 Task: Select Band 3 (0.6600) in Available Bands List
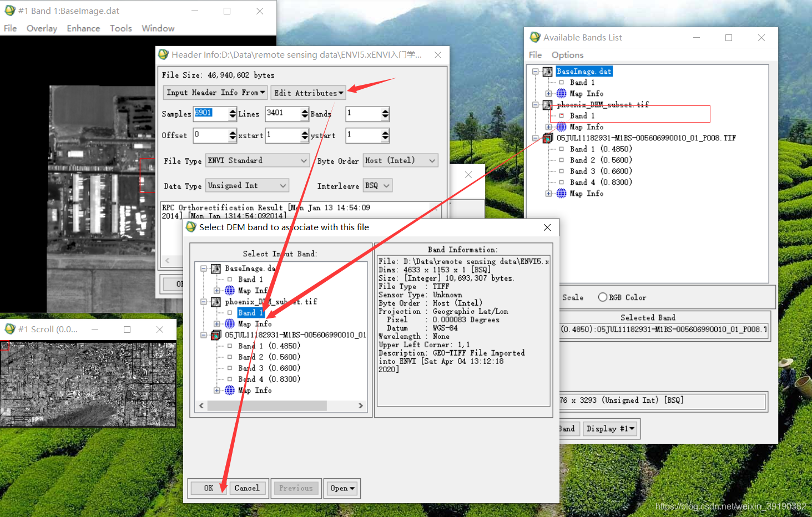[x=601, y=171]
